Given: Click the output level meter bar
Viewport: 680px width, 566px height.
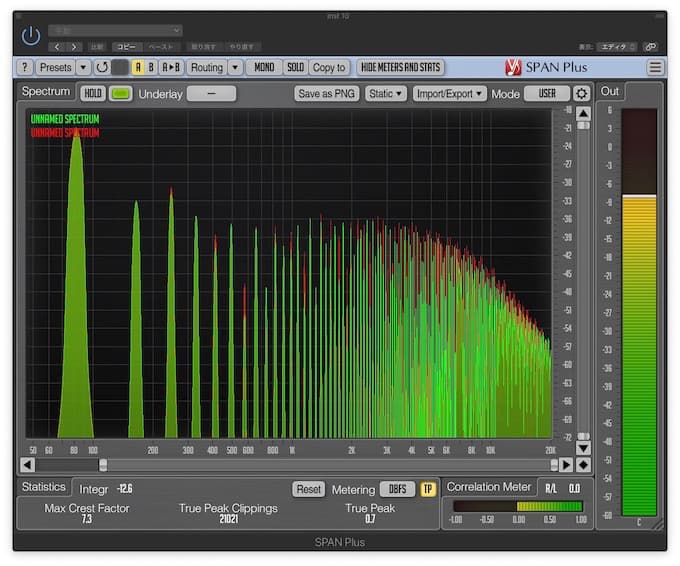Looking at the screenshot, I should click(639, 312).
